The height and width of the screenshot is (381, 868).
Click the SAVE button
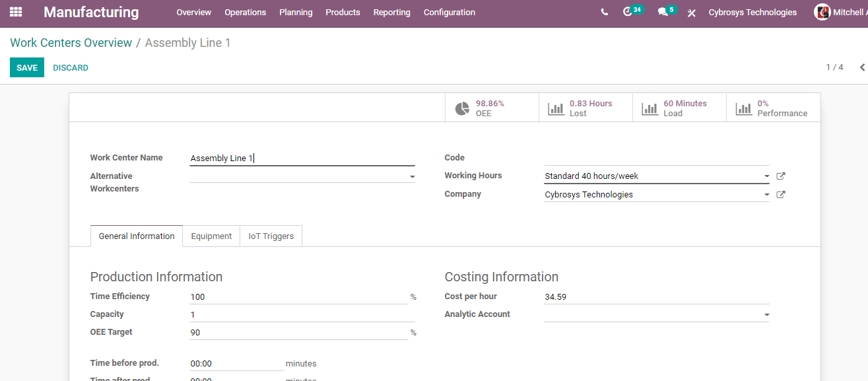coord(27,67)
